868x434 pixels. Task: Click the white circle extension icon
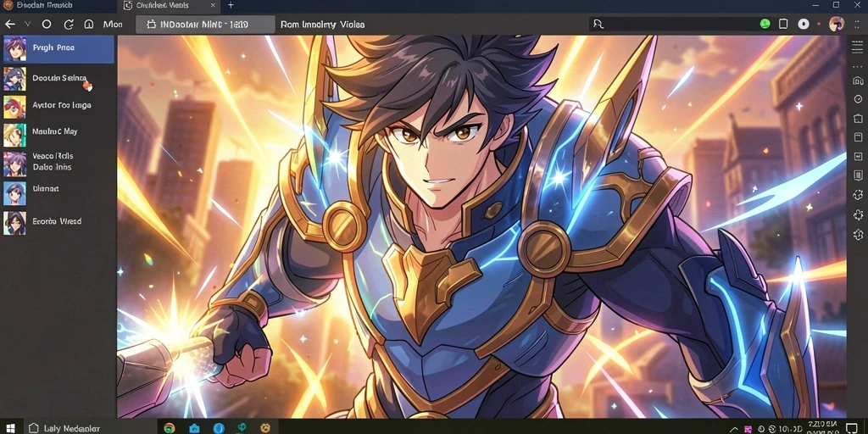pyautogui.click(x=804, y=24)
